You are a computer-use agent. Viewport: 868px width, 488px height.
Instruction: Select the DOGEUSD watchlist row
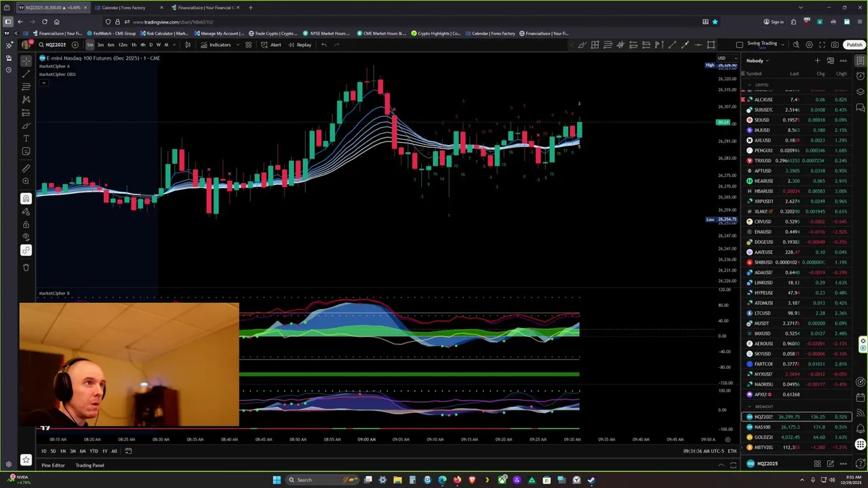[797, 242]
